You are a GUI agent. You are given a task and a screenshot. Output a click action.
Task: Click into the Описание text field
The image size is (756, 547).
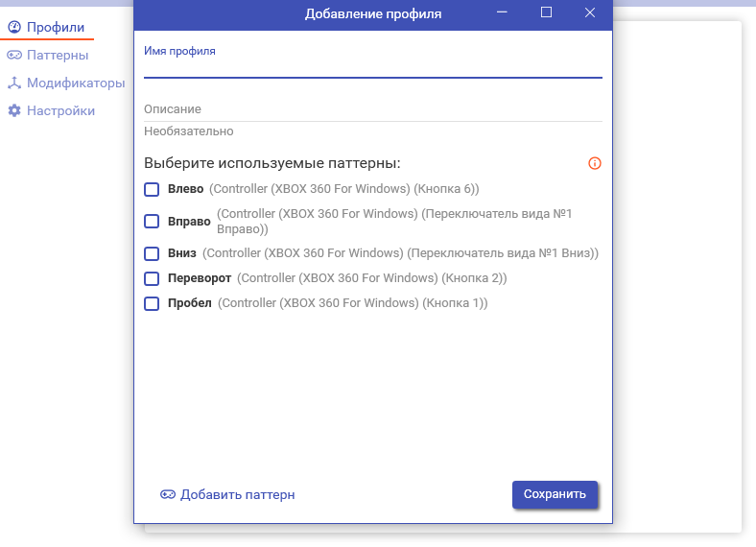click(x=372, y=109)
